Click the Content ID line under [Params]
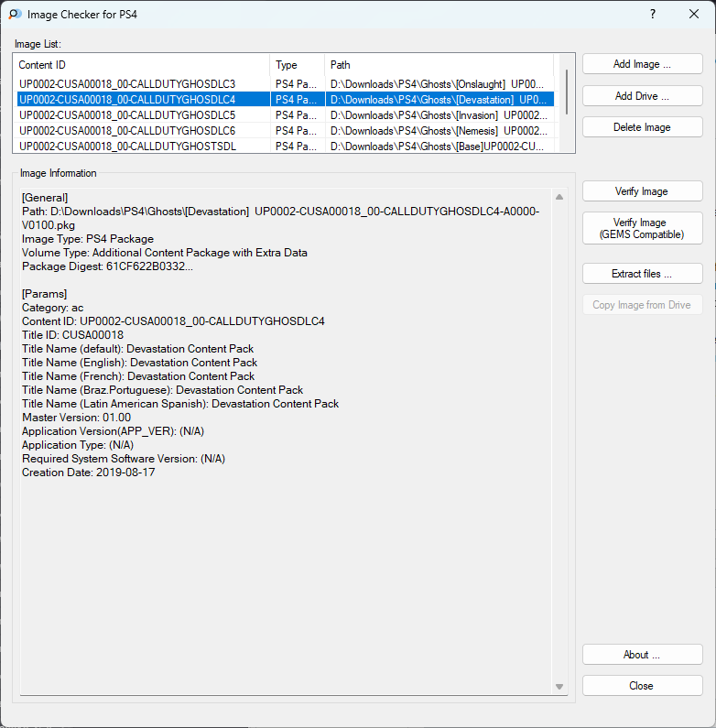Screen dimensions: 716x728 [x=173, y=321]
